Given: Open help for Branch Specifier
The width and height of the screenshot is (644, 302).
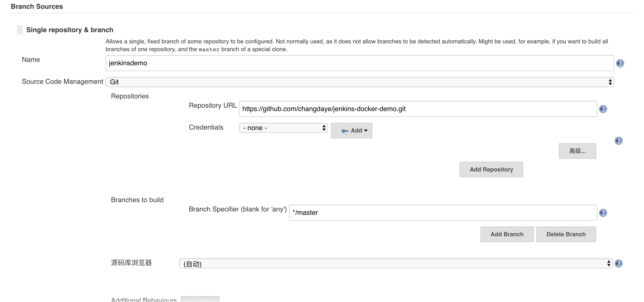Looking at the screenshot, I should click(x=603, y=213).
